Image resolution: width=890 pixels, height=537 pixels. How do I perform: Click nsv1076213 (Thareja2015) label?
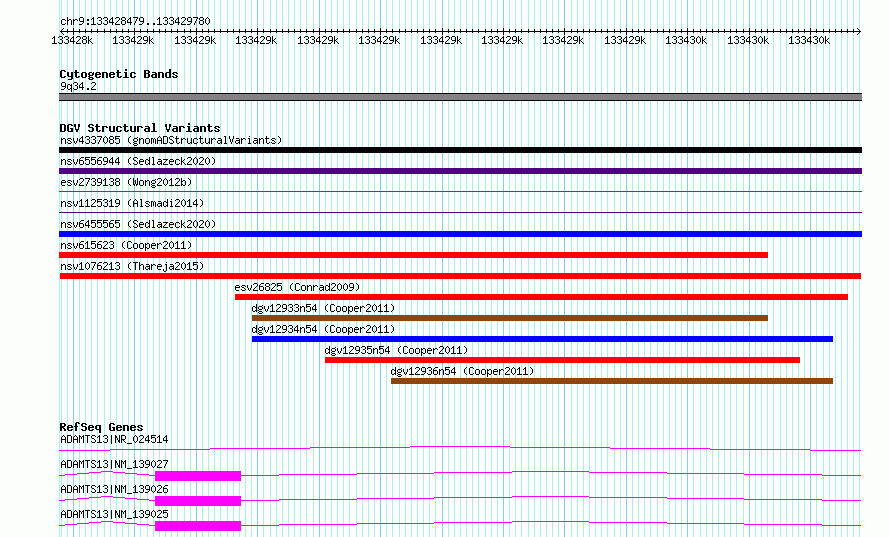132,266
